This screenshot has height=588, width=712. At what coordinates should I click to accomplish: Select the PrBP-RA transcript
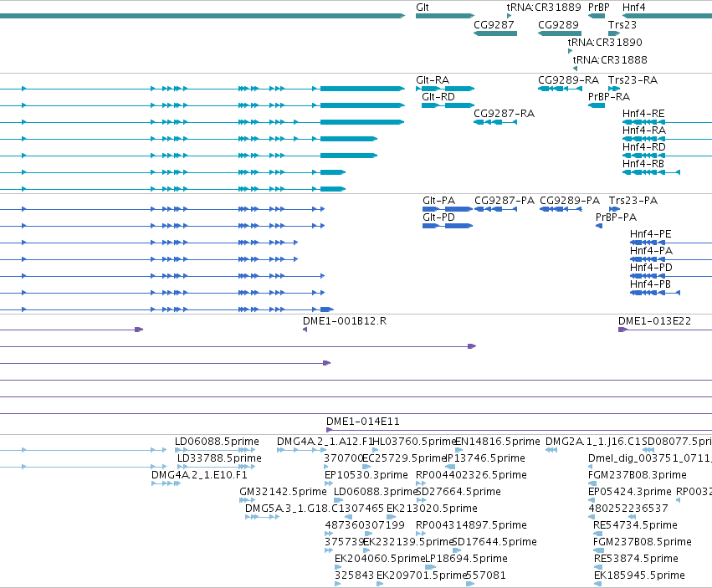pyautogui.click(x=597, y=105)
